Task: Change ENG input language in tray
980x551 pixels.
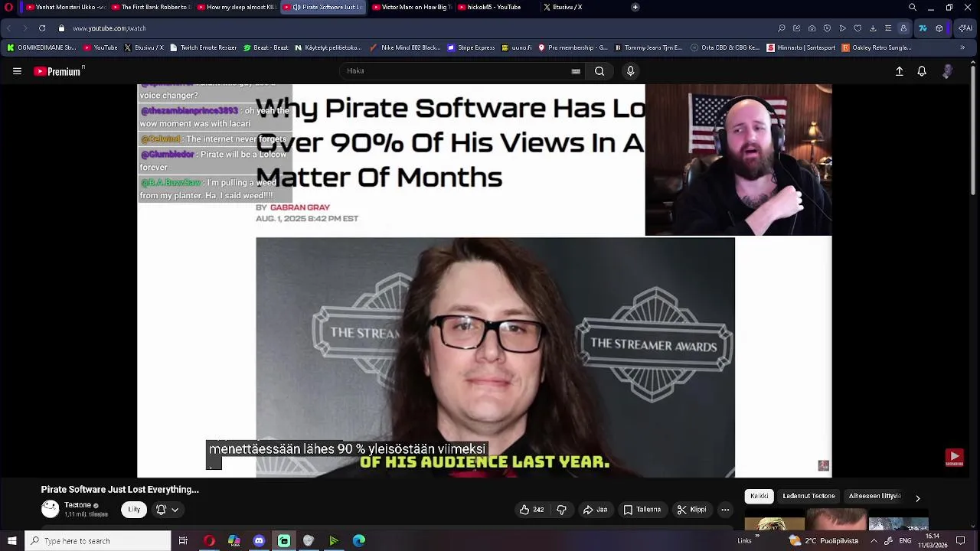Action: [905, 541]
